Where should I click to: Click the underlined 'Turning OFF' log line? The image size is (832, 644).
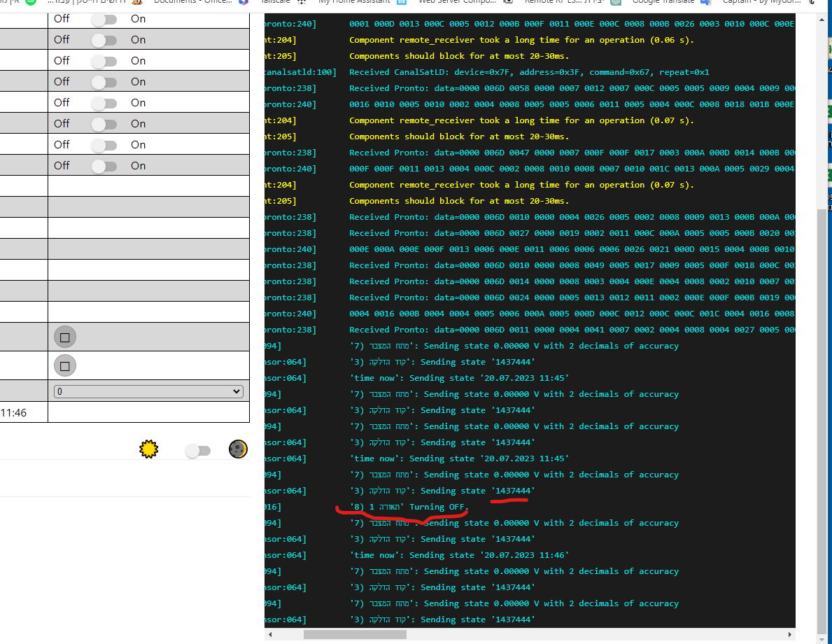(x=409, y=507)
